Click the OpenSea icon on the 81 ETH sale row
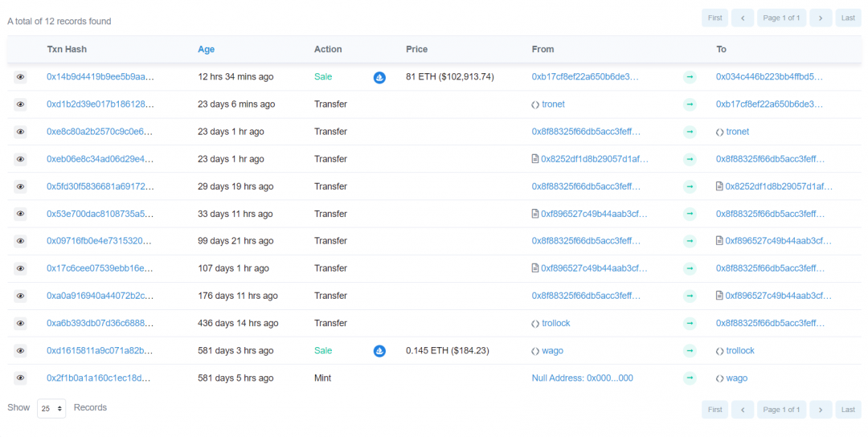The height and width of the screenshot is (437, 868). [x=379, y=77]
